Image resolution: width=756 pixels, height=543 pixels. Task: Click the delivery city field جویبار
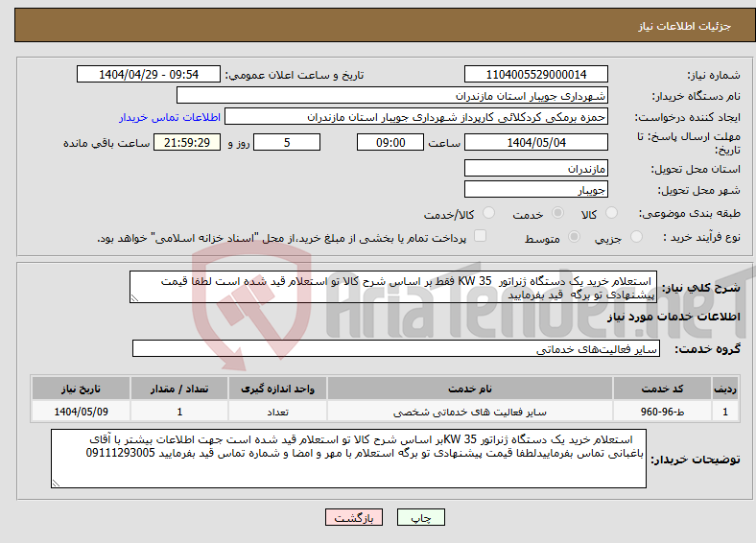[535, 189]
